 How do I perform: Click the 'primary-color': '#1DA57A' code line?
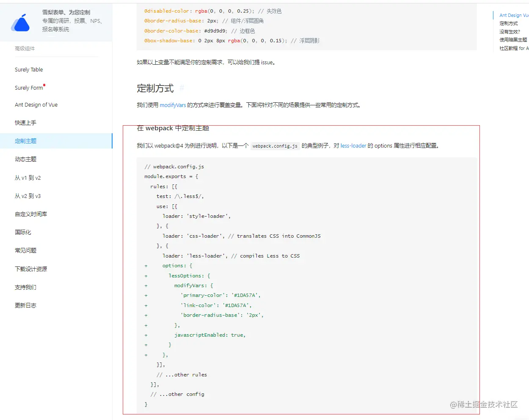tap(220, 295)
